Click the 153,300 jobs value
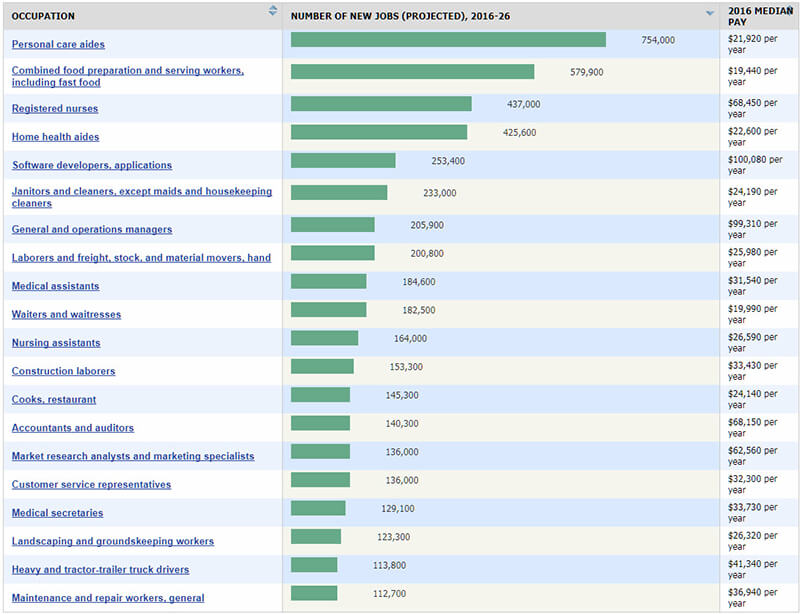This screenshot has height=614, width=800. point(406,367)
